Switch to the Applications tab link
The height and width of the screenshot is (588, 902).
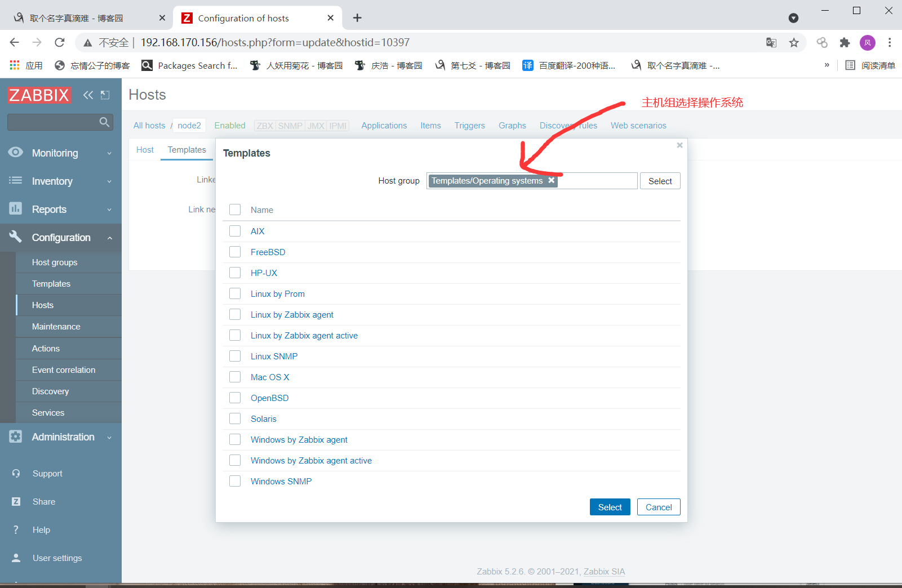click(384, 126)
